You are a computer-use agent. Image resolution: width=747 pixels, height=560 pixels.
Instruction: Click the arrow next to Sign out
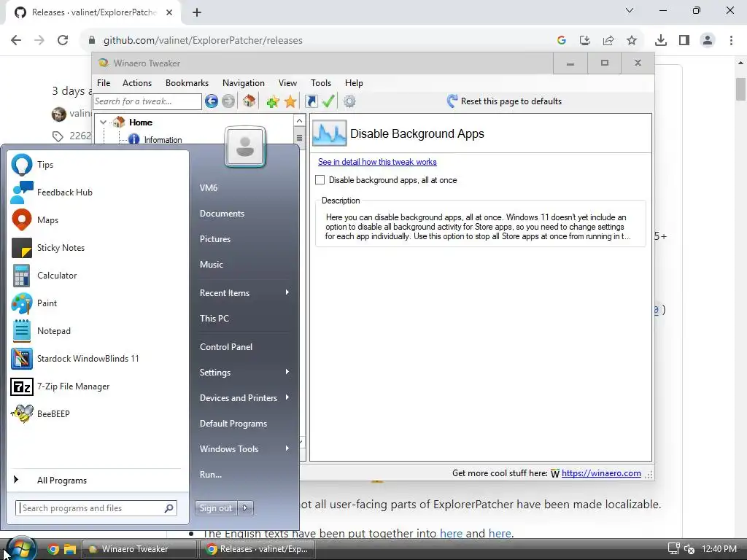[x=245, y=508]
